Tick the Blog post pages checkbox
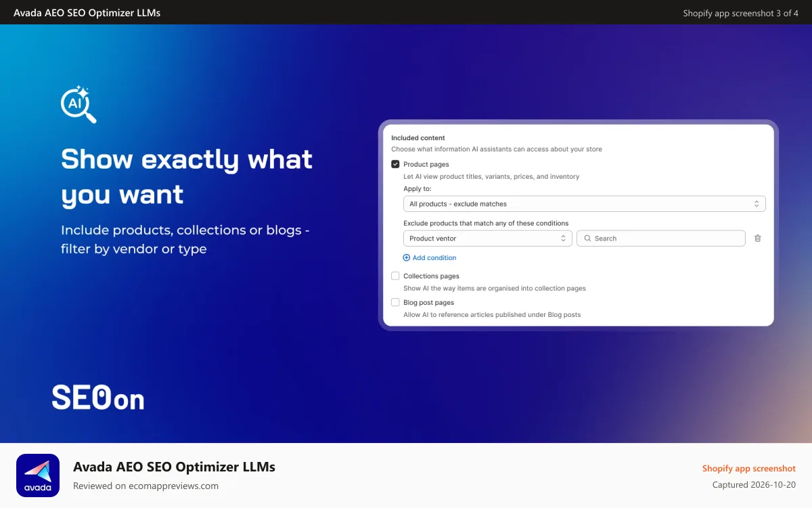This screenshot has height=508, width=812. [395, 302]
